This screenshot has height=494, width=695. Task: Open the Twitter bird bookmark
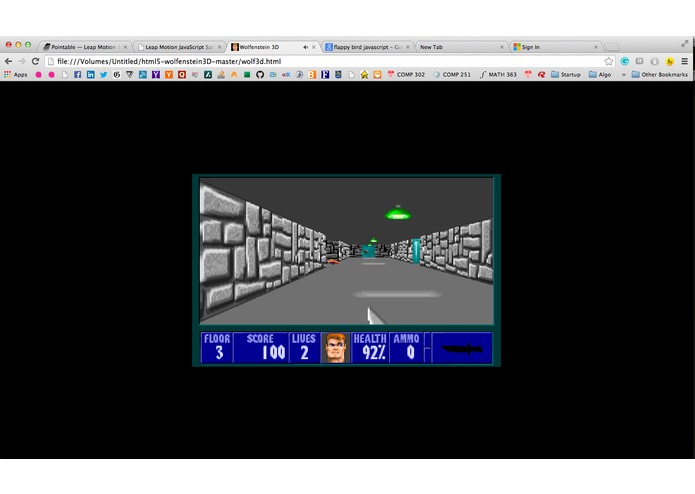103,74
